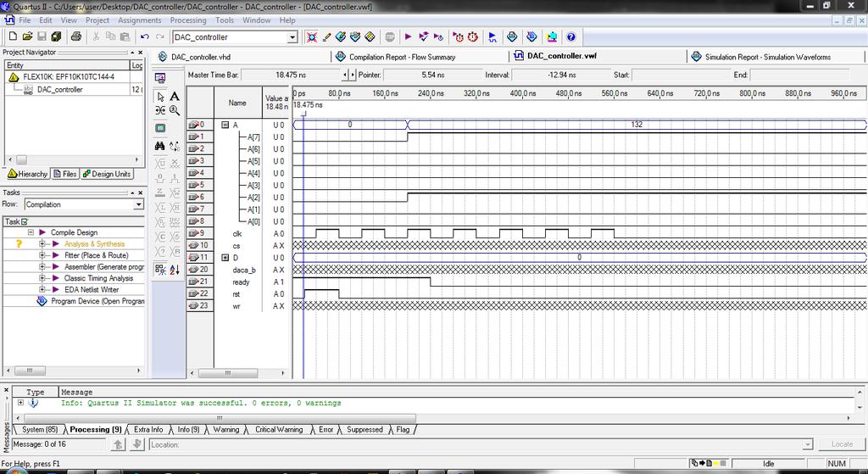
Task: Open the Critical Warning messages tab
Action: (278, 430)
